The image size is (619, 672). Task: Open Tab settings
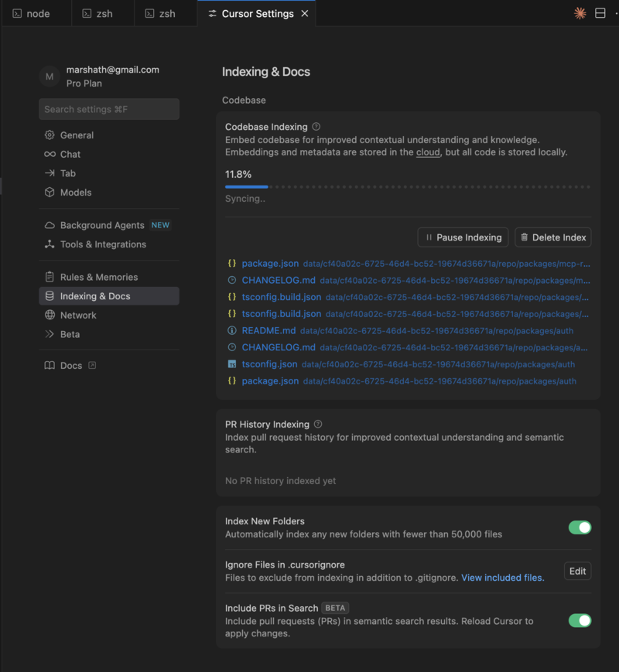[x=109, y=173]
